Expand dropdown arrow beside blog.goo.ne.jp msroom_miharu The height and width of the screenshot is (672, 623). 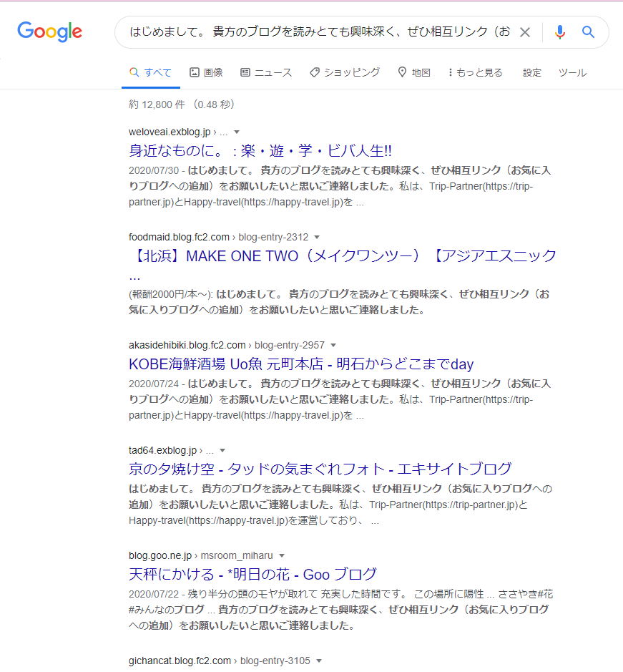click(x=282, y=556)
